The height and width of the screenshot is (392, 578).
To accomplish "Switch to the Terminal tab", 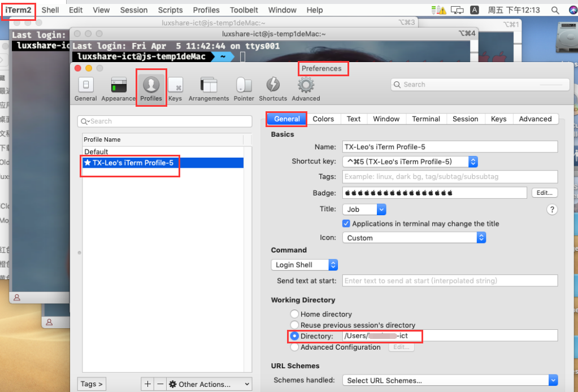I will click(426, 119).
